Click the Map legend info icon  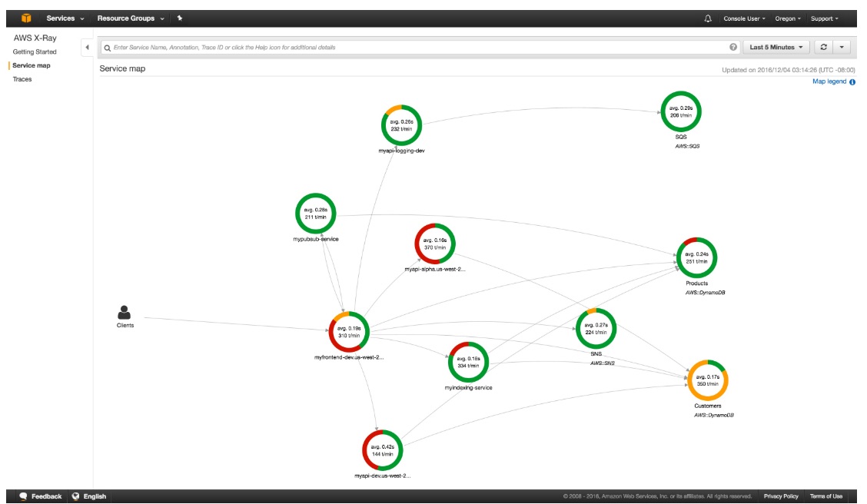coord(852,81)
